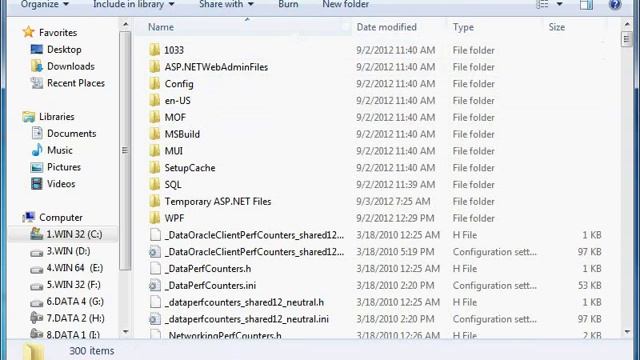This screenshot has height=360, width=640.
Task: Select drive 1.WIN 32 (C:)
Action: 74,234
